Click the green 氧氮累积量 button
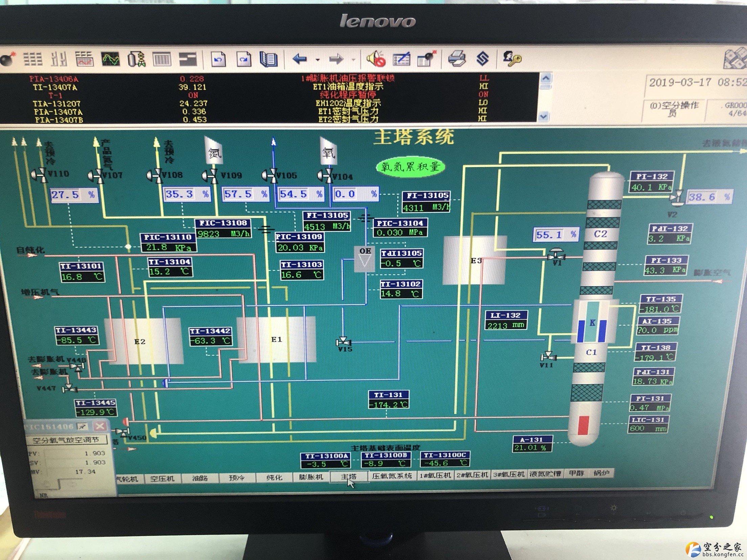Viewport: 747px width, 560px height. [410, 167]
